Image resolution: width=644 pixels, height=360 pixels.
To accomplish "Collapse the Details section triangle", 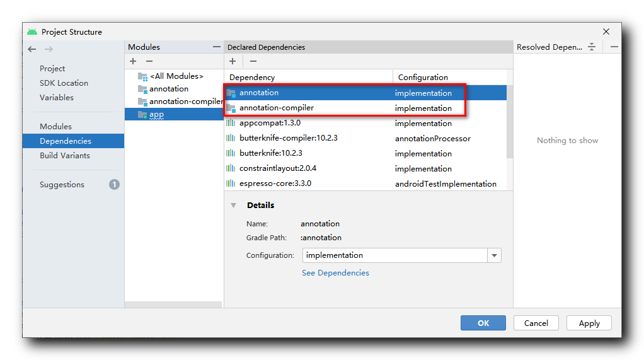I will [x=233, y=206].
